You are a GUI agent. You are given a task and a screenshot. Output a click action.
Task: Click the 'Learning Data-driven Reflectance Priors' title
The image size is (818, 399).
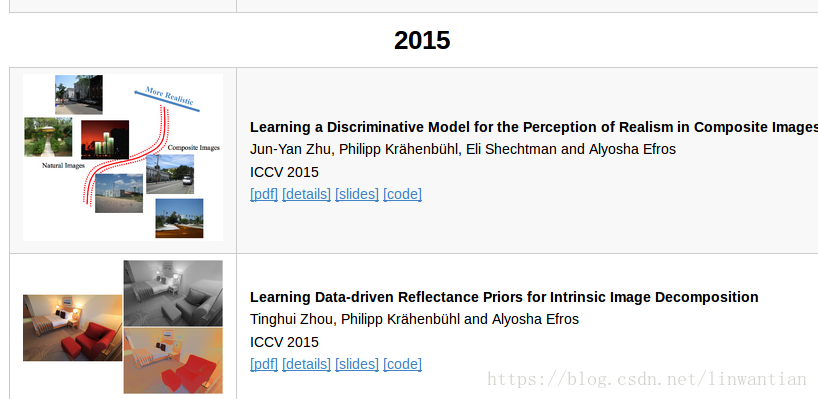pos(504,297)
